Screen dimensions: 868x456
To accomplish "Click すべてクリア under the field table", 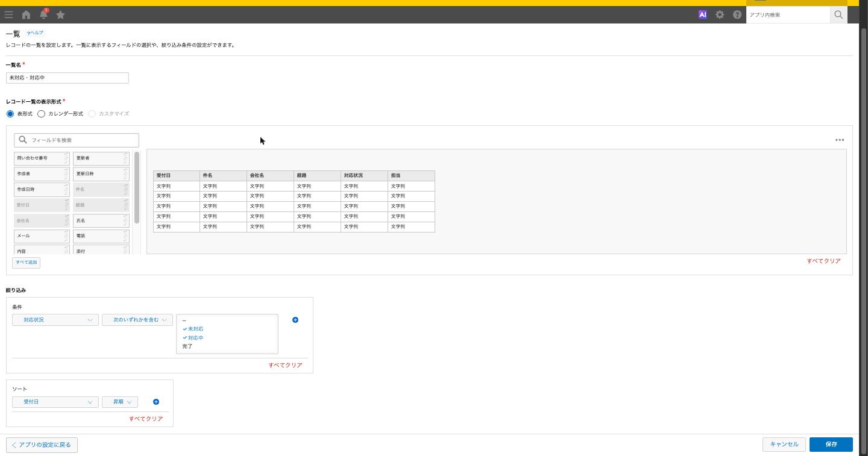I will [823, 261].
